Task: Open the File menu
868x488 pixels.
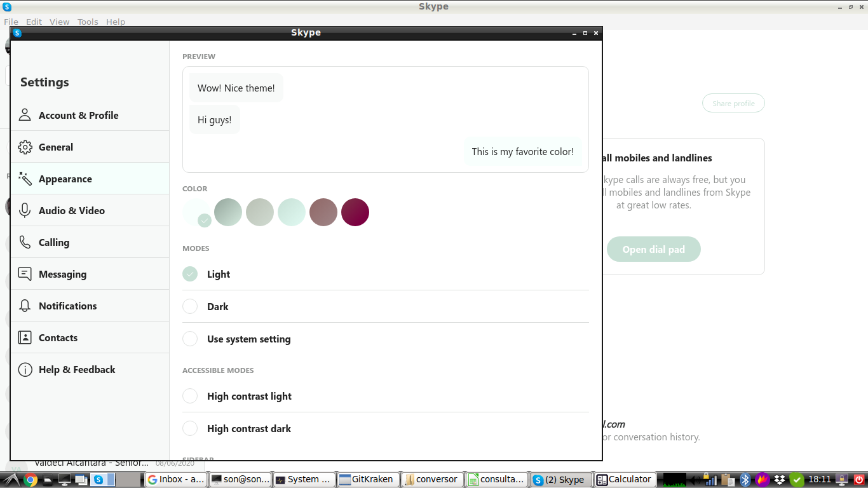Action: coord(11,22)
